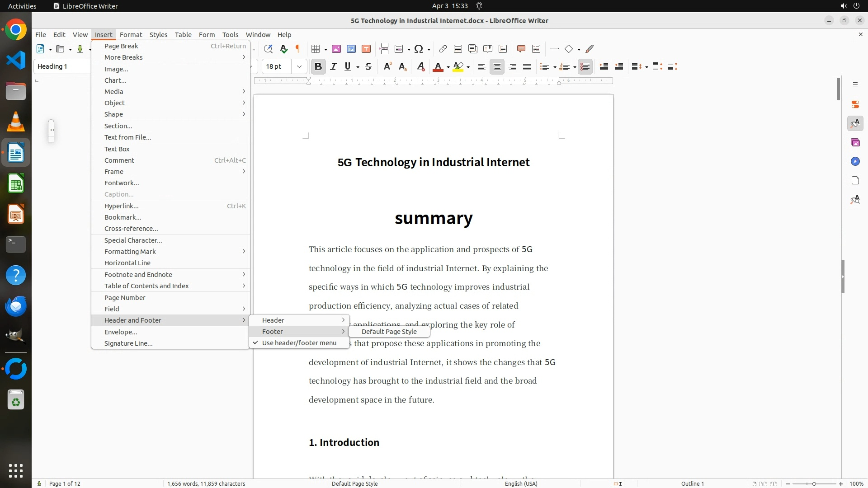
Task: Insert hyperlink via toolbar link icon
Action: point(443,49)
